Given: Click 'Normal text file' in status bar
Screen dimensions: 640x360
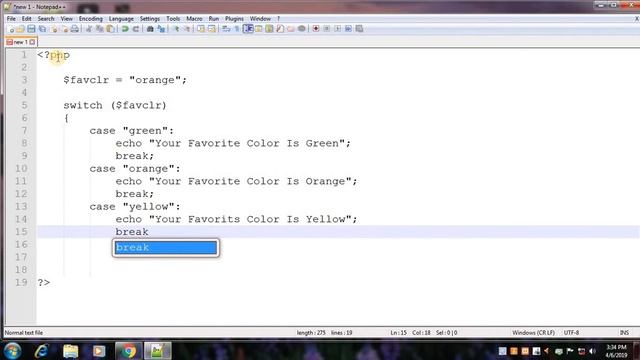Looking at the screenshot, I should [x=24, y=333].
